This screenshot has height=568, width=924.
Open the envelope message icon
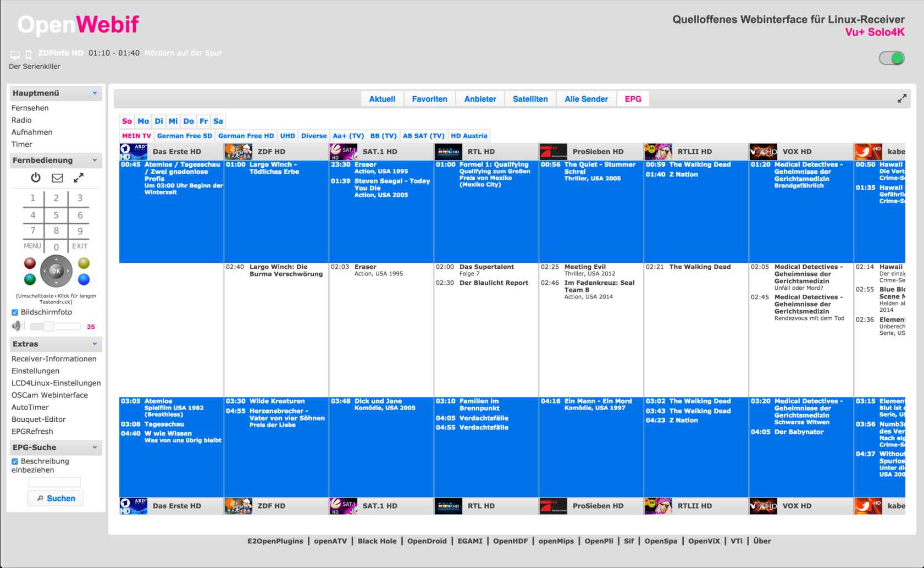point(57,178)
